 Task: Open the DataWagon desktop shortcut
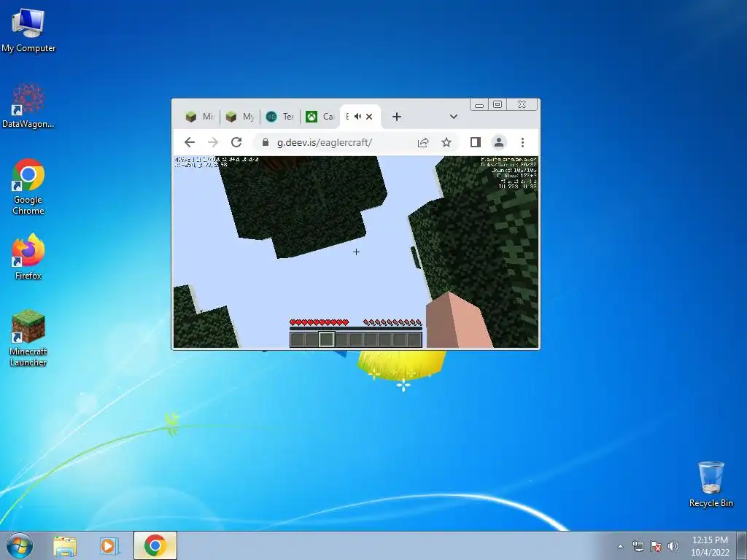pyautogui.click(x=28, y=106)
